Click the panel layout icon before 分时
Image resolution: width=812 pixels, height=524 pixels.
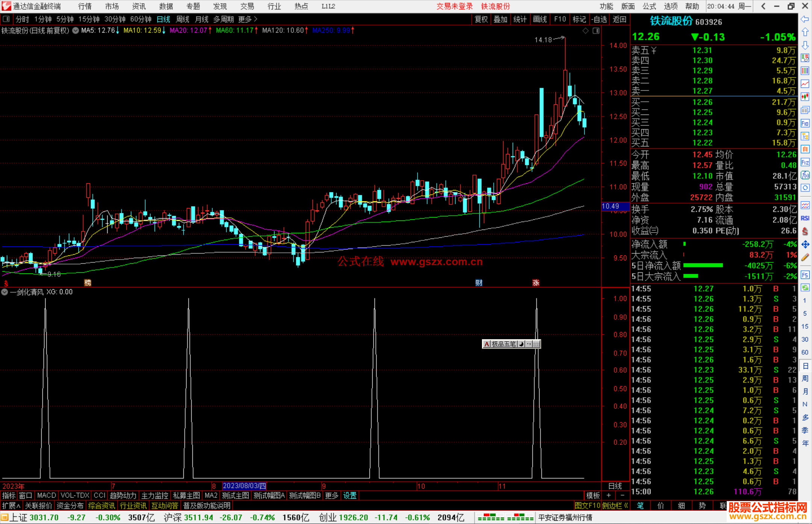point(6,19)
